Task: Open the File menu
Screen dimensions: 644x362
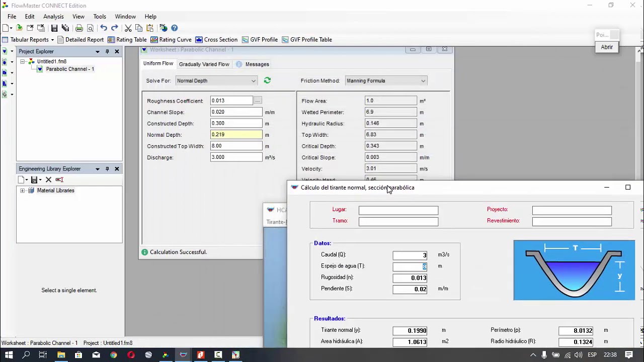Action: 12,17
